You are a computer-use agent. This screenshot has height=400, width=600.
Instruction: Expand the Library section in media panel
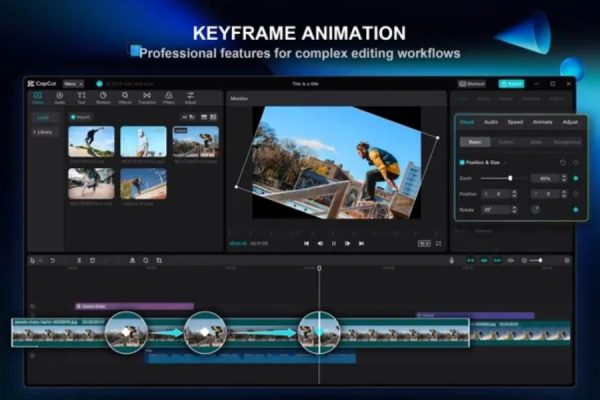point(44,132)
